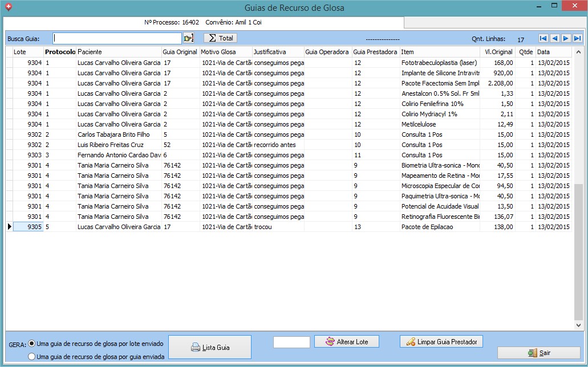This screenshot has width=588, height=367.
Task: Click the search folder icon beside Busca Guia
Action: click(x=189, y=38)
